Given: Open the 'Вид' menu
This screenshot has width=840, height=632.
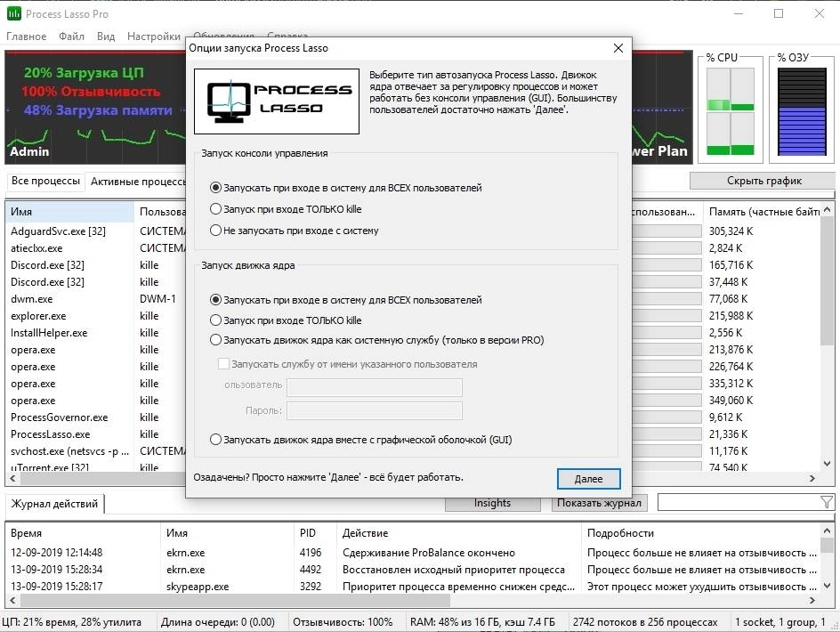Looking at the screenshot, I should 106,36.
